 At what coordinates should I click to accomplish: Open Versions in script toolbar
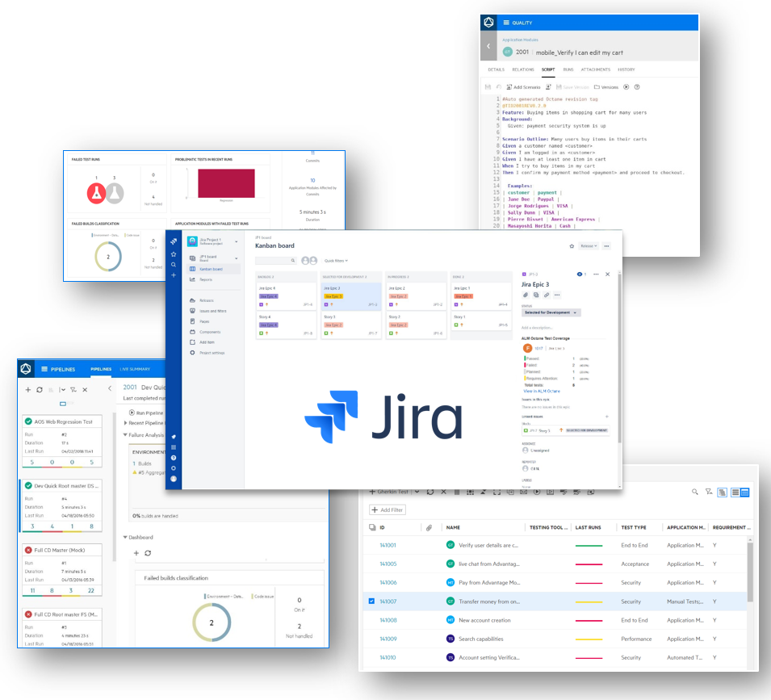point(606,87)
